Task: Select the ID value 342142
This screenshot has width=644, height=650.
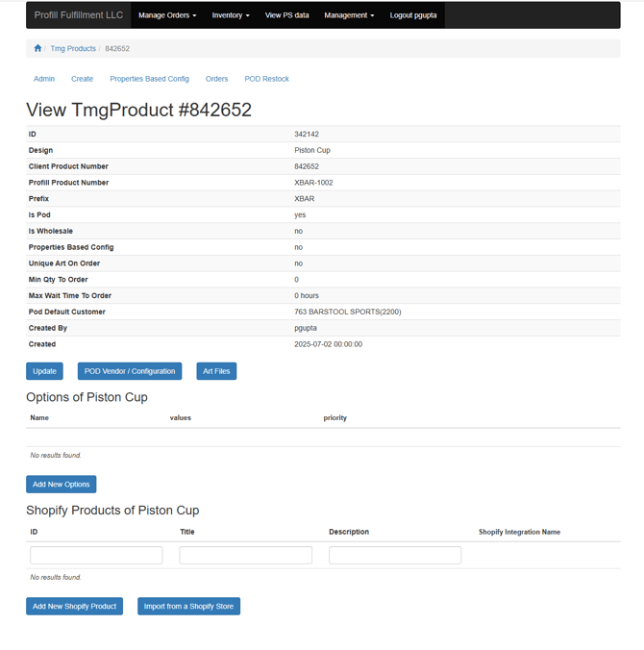Action: tap(307, 135)
